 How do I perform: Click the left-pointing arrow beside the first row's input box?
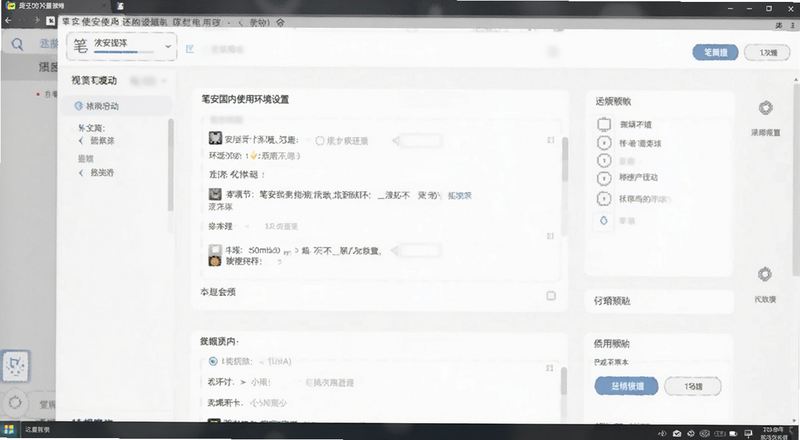395,141
